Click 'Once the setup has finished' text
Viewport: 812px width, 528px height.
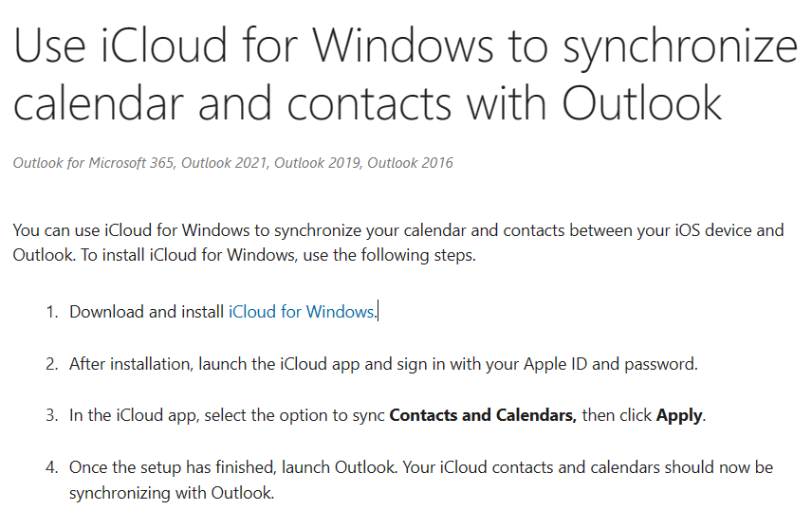click(x=165, y=467)
